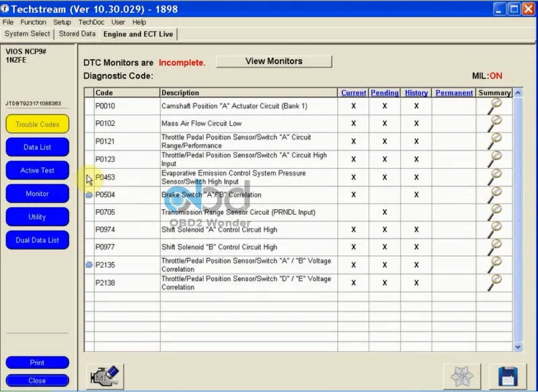Open summary magnifier for P0974
538x392 pixels.
494,230
